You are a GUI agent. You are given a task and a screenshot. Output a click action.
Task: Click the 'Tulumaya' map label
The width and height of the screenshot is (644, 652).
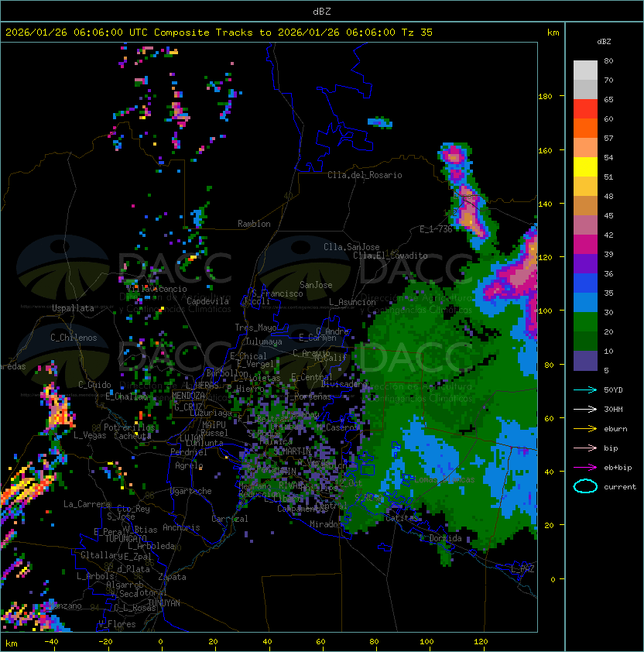coord(264,341)
